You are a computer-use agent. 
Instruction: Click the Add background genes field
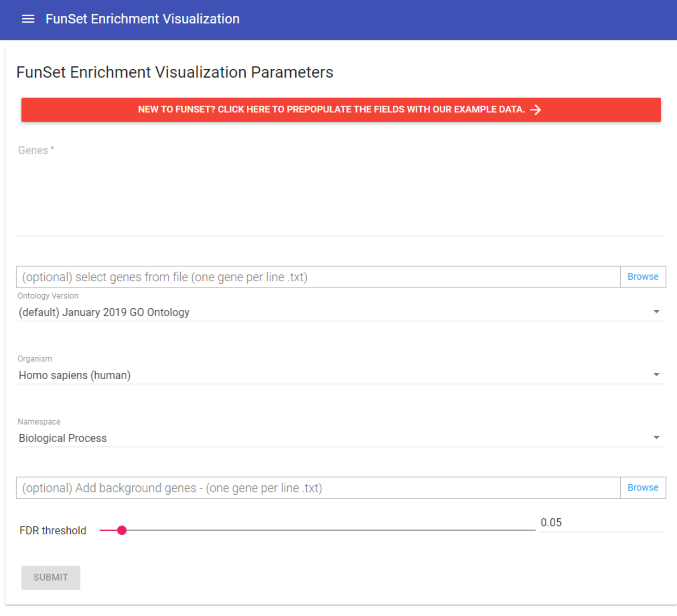pyautogui.click(x=318, y=488)
